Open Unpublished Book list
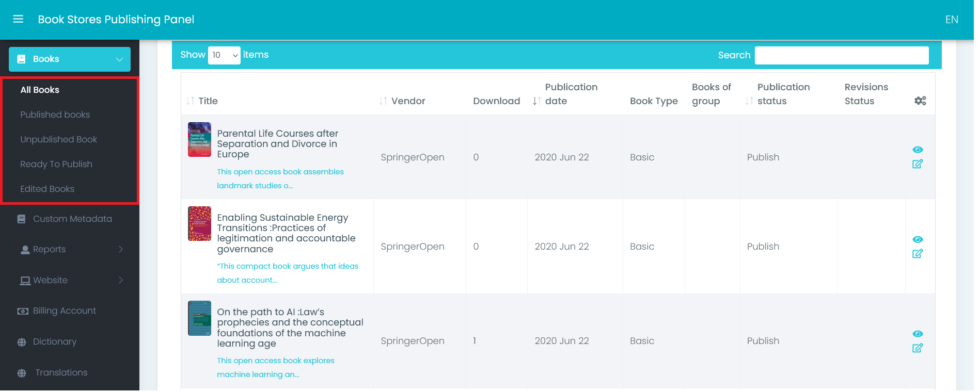The image size is (980, 392). [59, 139]
